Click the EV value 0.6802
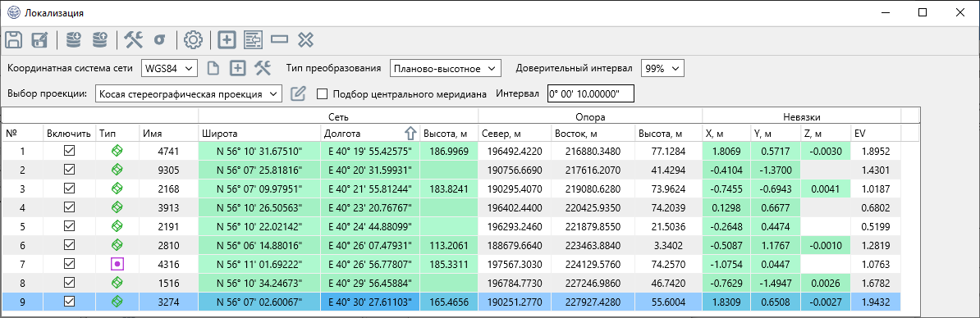 click(x=876, y=207)
